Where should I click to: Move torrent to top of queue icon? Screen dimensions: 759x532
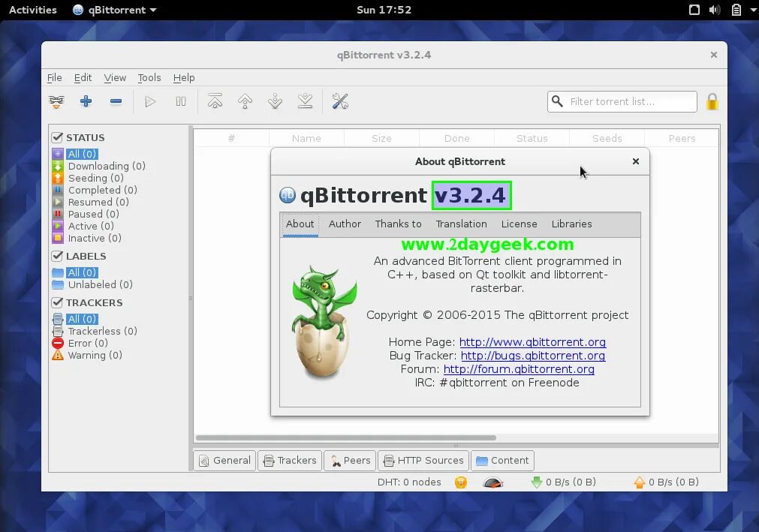pos(215,101)
